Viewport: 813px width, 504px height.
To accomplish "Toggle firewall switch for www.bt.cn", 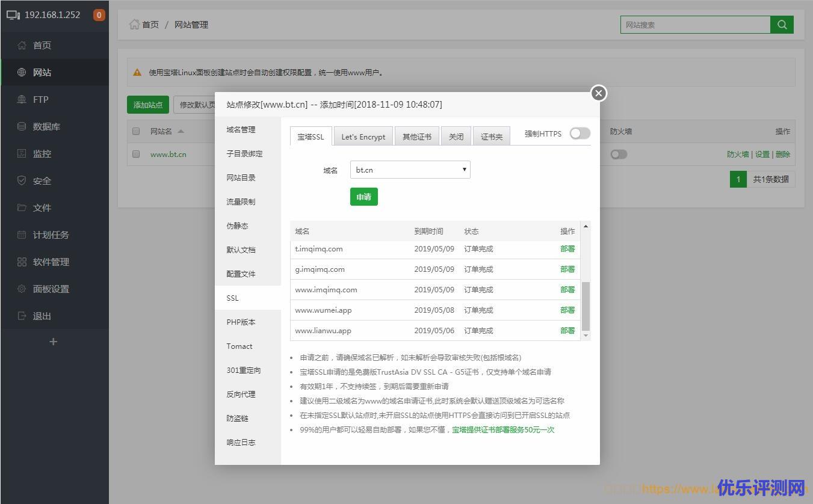I will (x=618, y=155).
